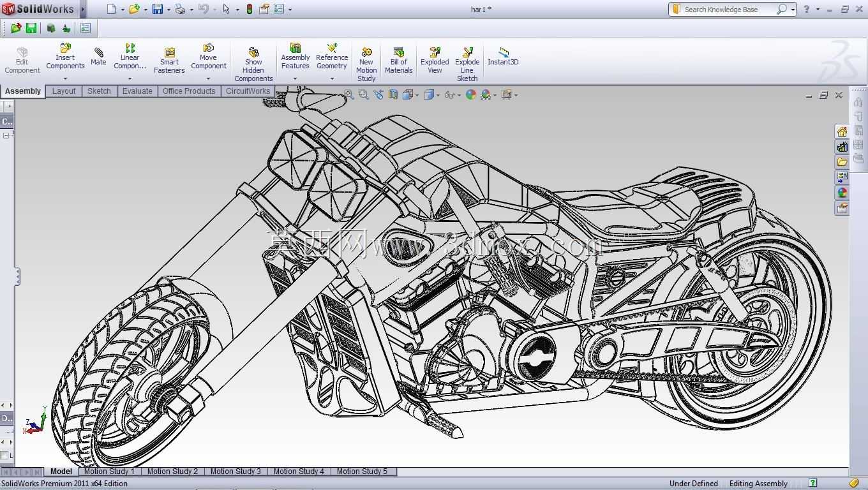Insert Bill of Materials
Image resolution: width=868 pixels, height=490 pixels.
pos(398,60)
